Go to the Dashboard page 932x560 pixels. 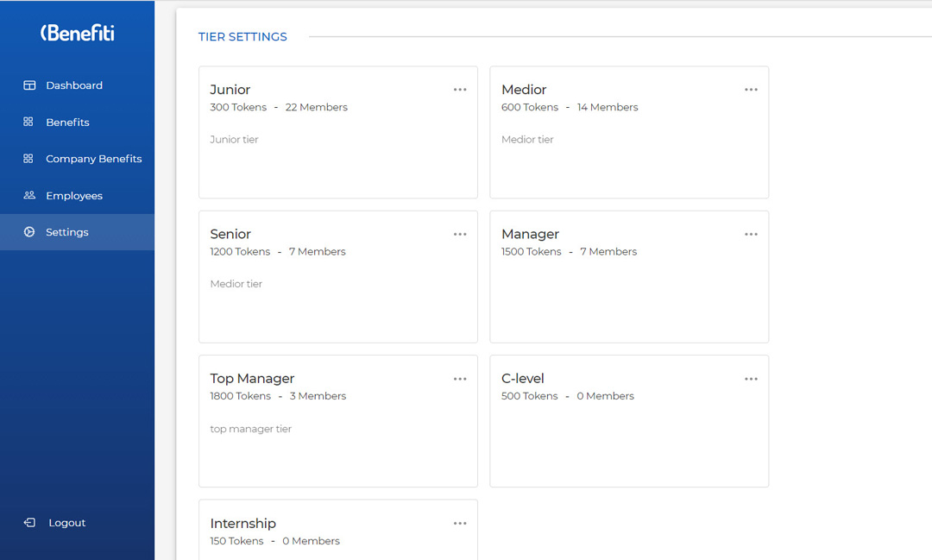point(74,85)
